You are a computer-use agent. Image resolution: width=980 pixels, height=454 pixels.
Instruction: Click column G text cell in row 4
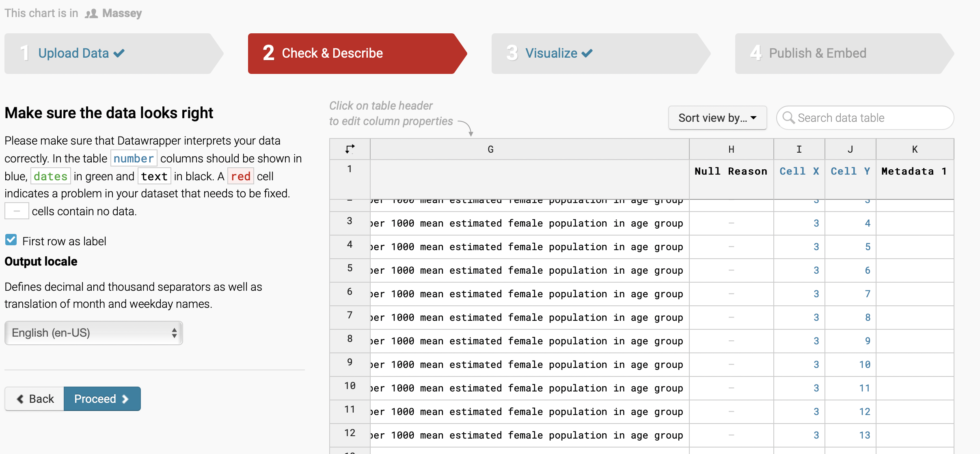tap(530, 247)
